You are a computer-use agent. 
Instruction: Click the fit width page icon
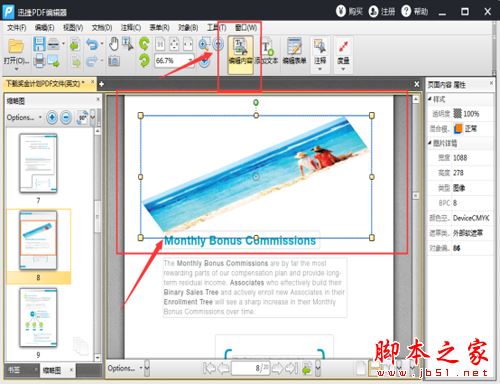(x=188, y=44)
